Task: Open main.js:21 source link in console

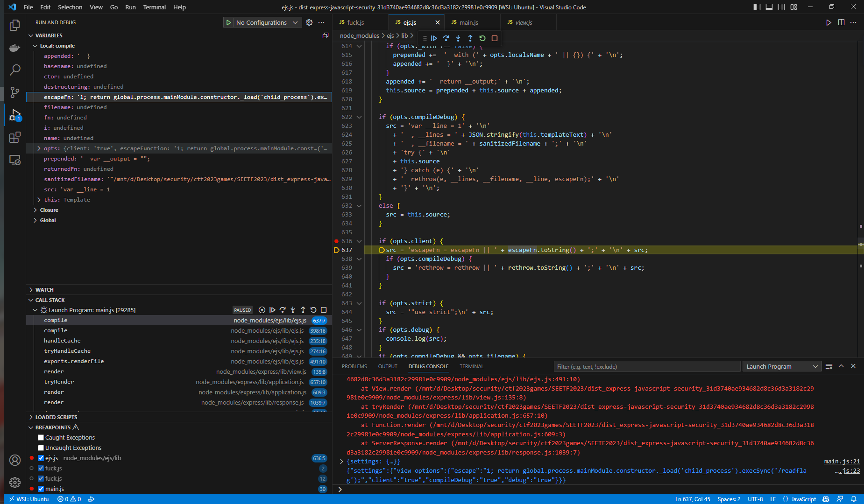Action: tap(842, 462)
